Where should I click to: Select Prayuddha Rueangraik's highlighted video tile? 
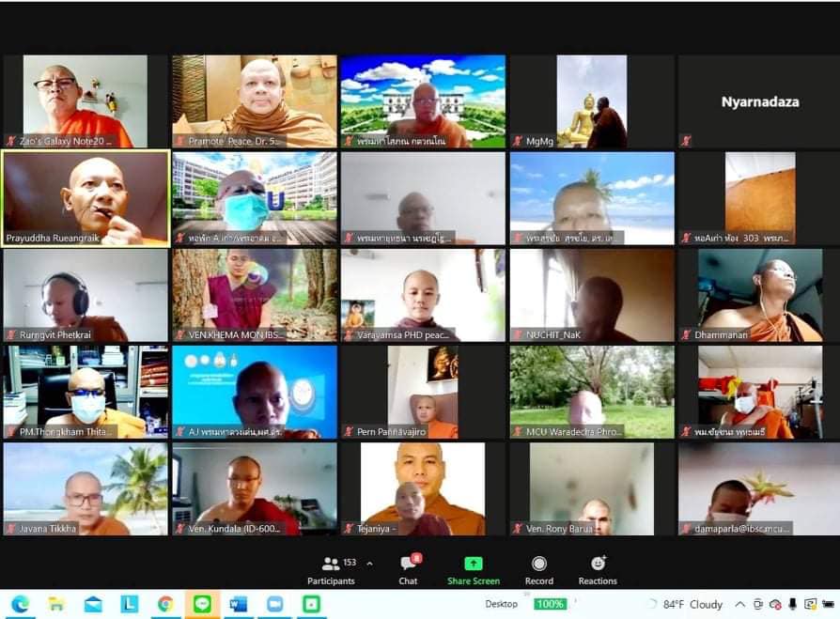coord(86,197)
